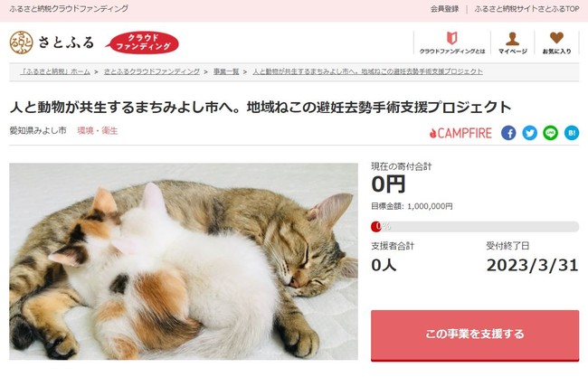Go to ふるさと納税サイトさとふるTOP link
Viewport: 588px width, 377px height.
pyautogui.click(x=526, y=9)
